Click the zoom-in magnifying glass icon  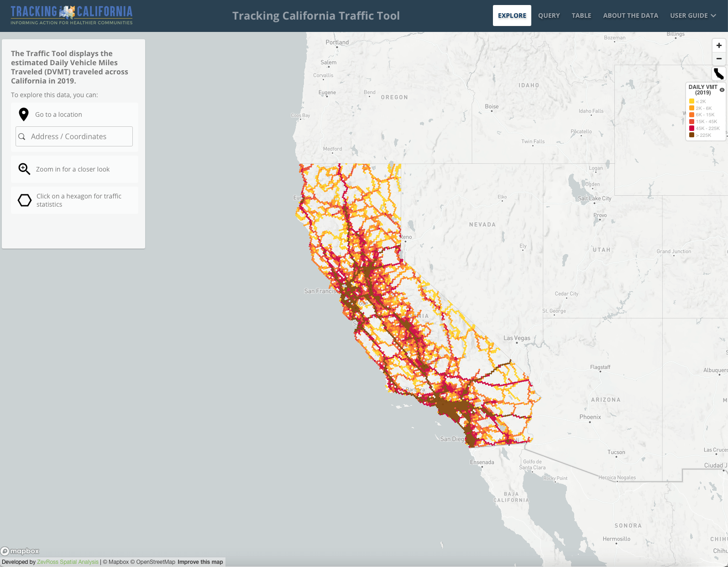pyautogui.click(x=24, y=169)
